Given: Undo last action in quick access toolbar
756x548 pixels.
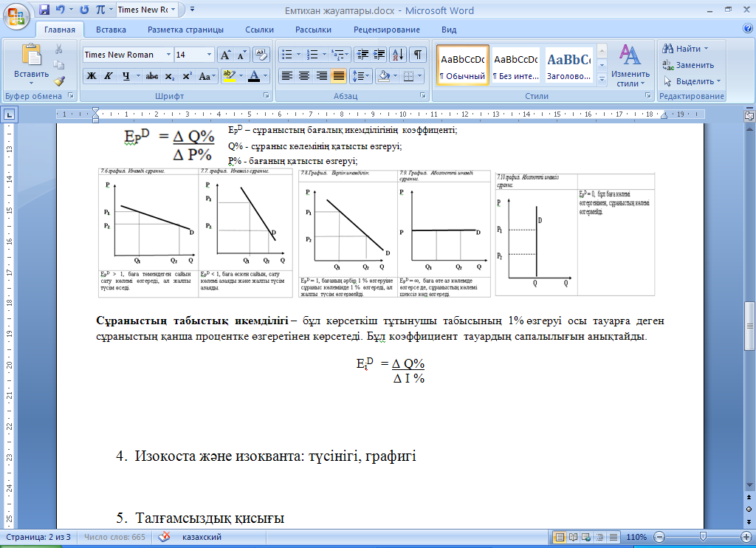Looking at the screenshot, I should tap(61, 10).
